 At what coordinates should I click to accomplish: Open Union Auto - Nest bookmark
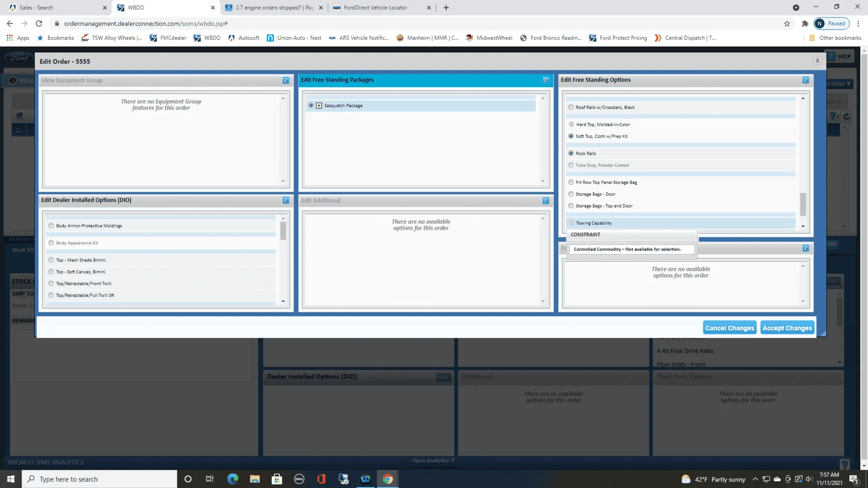tap(294, 38)
